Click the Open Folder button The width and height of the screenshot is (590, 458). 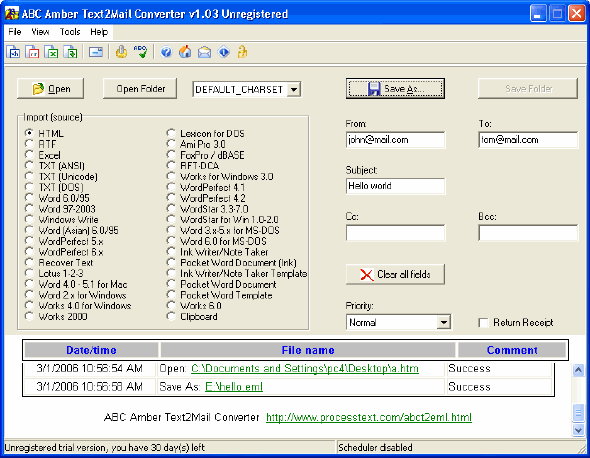click(140, 89)
